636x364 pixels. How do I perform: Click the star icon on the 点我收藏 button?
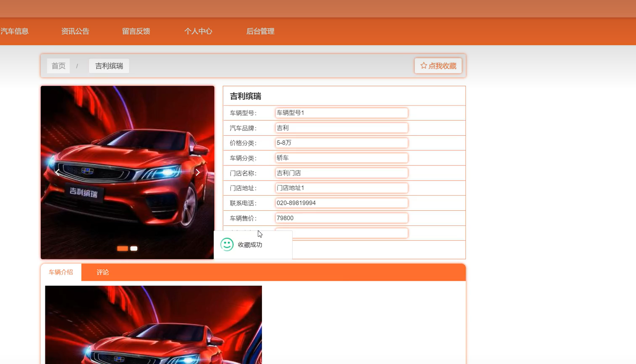pyautogui.click(x=424, y=65)
